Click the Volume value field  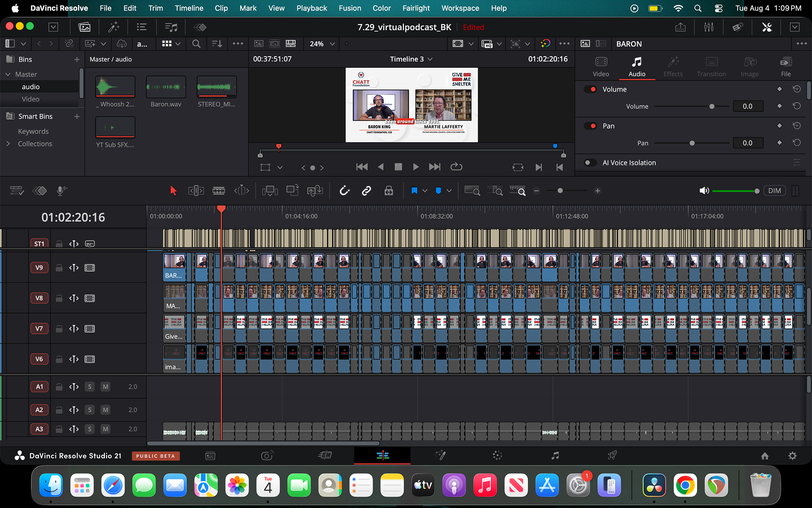(748, 107)
